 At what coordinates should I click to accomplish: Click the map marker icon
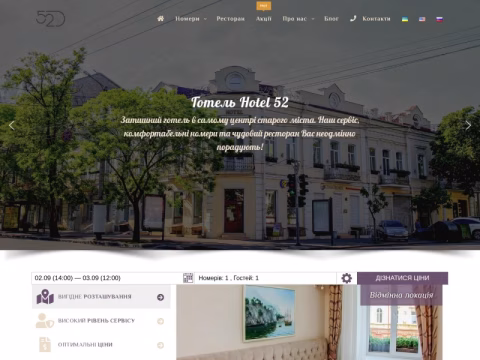pos(45,297)
